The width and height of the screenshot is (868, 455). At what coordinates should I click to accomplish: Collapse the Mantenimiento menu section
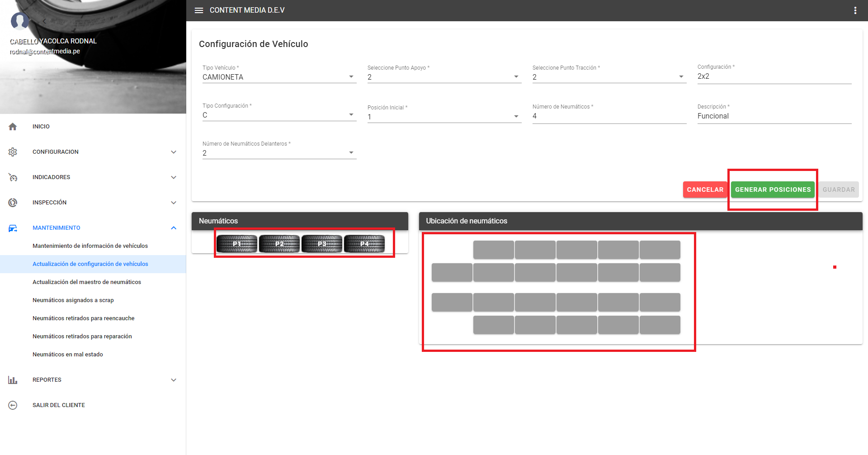174,228
